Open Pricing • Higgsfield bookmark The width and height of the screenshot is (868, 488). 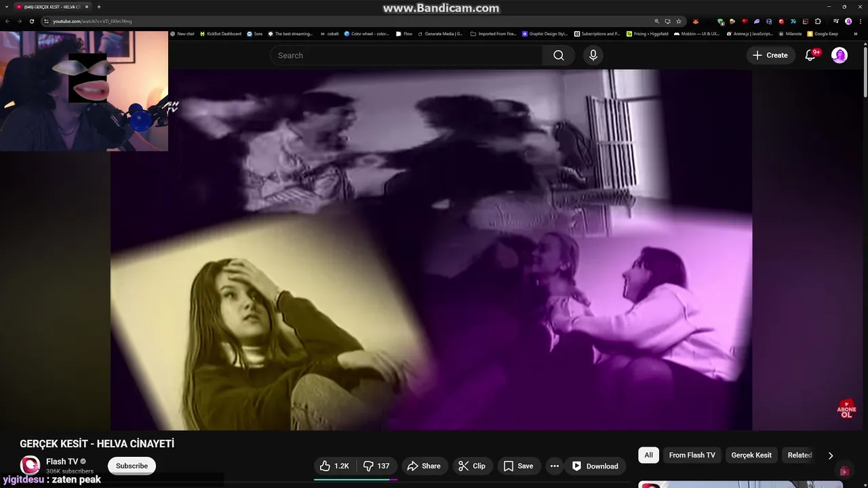tap(648, 33)
